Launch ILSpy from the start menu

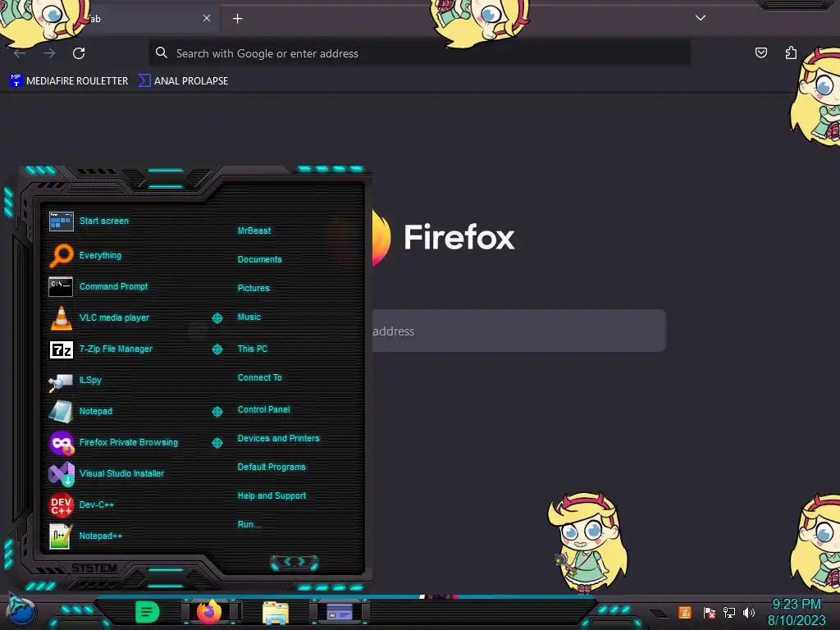tap(75, 381)
